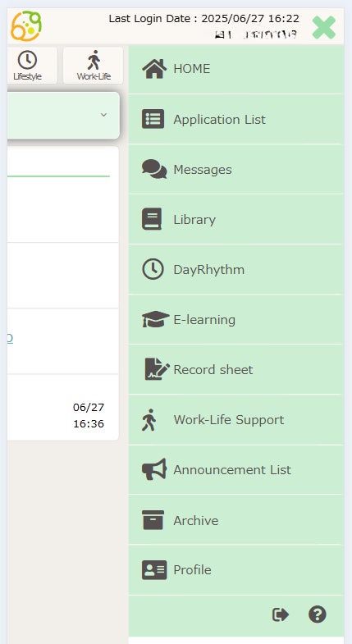Click the logout arrow icon
Image resolution: width=352 pixels, height=644 pixels.
click(281, 614)
